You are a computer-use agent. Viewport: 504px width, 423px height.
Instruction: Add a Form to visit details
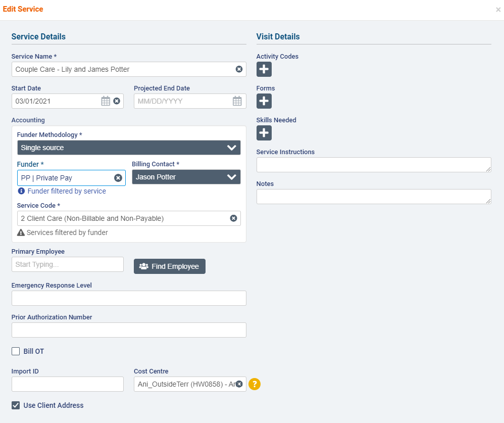(x=264, y=101)
